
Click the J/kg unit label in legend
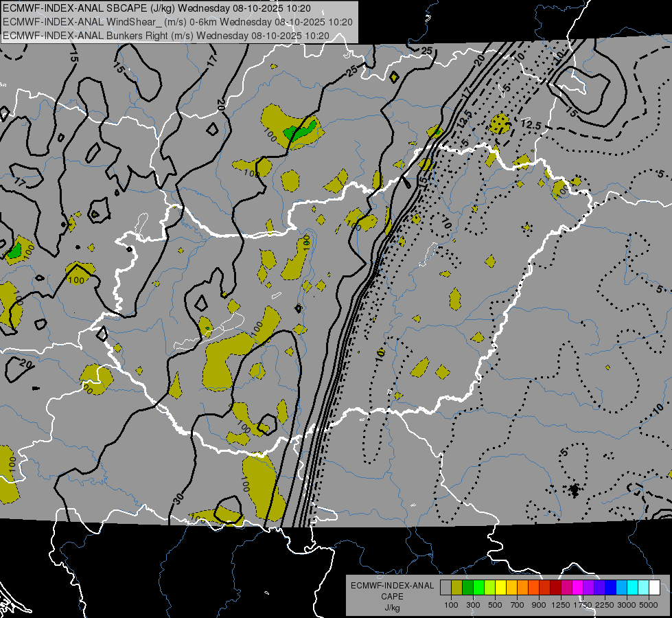392,608
